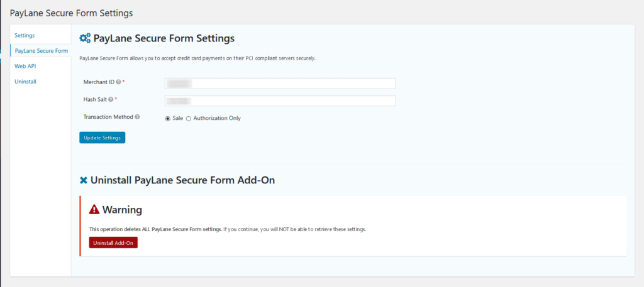Click the PCI compliant servers description text
Image resolution: width=644 pixels, height=287 pixels.
point(197,58)
